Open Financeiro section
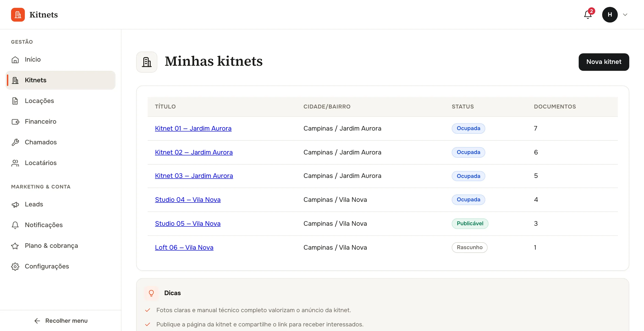Viewport: 644px width, 331px height. (60, 121)
